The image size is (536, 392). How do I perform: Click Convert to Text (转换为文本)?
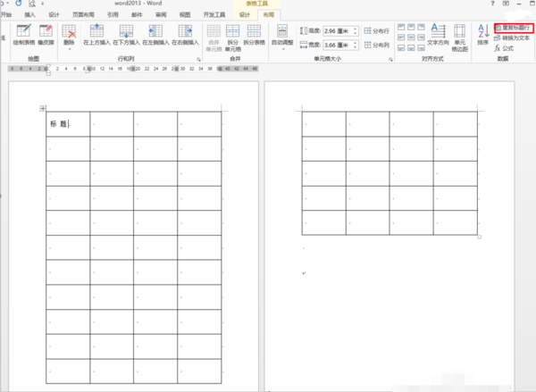pos(512,38)
